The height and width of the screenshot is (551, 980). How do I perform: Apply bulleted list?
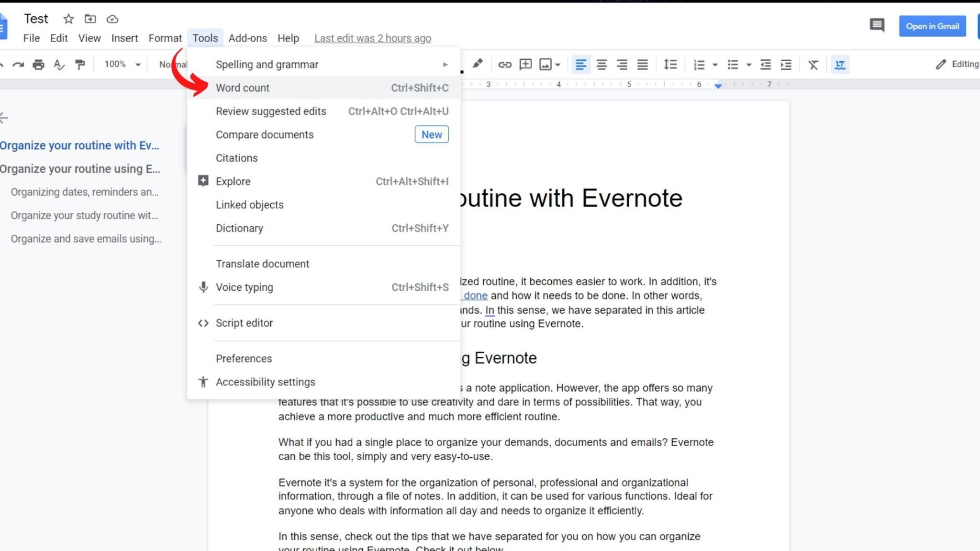point(733,65)
